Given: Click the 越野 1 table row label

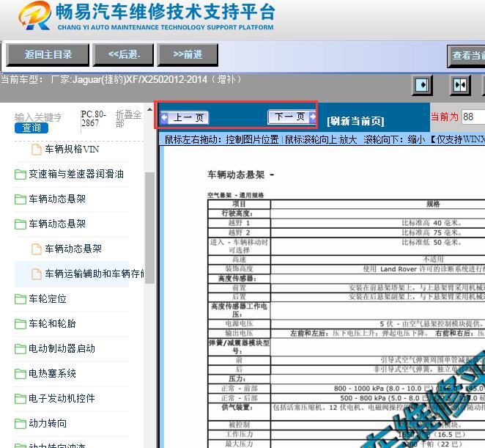Looking at the screenshot, I should click(x=239, y=223).
